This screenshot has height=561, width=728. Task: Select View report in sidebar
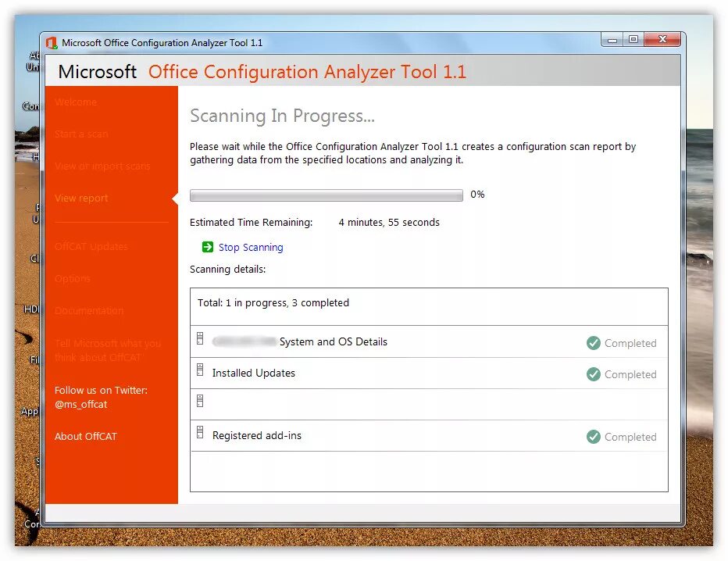pos(81,198)
